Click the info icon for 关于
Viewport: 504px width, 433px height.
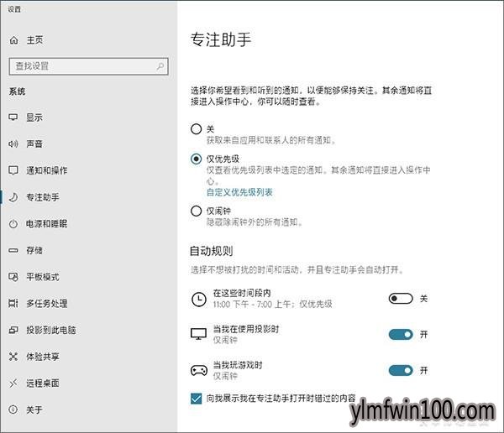click(13, 410)
